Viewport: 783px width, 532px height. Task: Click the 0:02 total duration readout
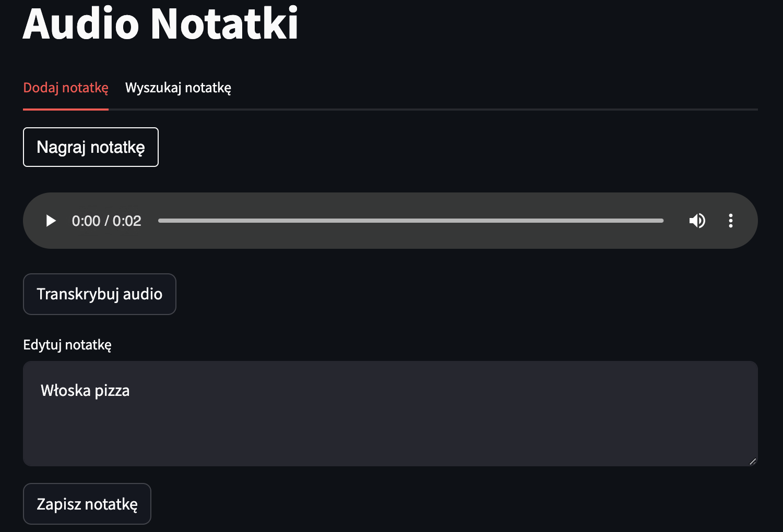click(x=127, y=221)
